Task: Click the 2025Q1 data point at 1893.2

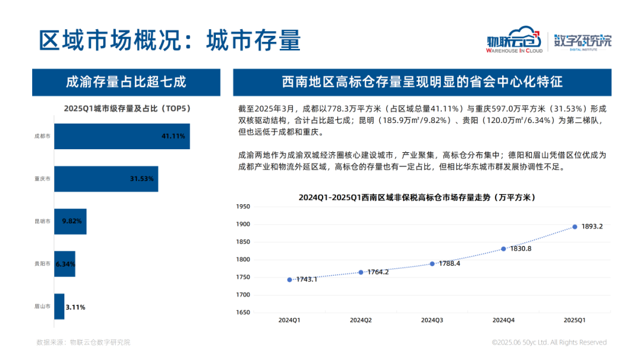Action: pos(575,226)
